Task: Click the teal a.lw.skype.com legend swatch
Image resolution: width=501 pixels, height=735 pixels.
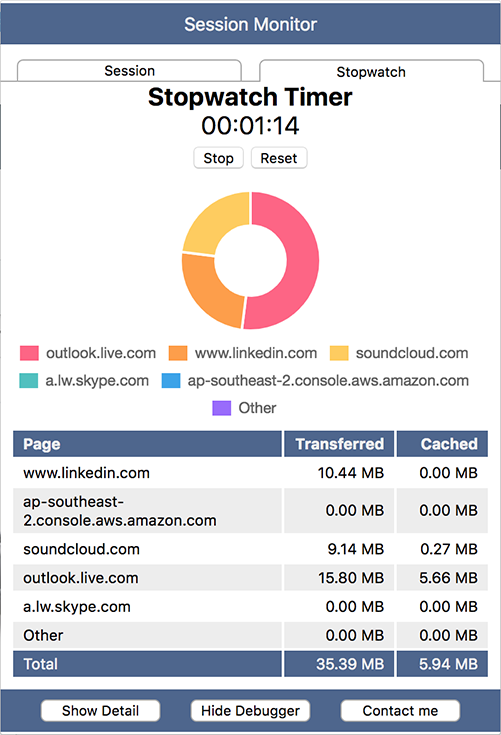Action: point(29,381)
